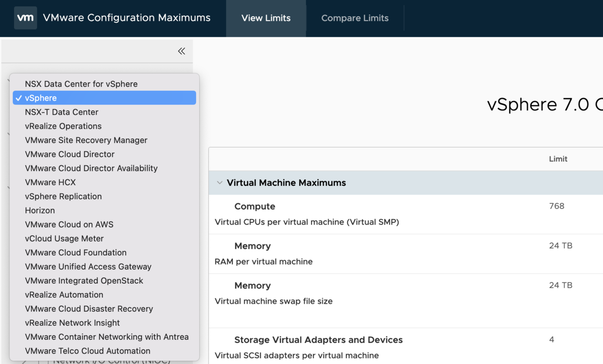The width and height of the screenshot is (603, 364).
Task: Click Virtual CPUs per virtual machine text
Action: pos(307,222)
